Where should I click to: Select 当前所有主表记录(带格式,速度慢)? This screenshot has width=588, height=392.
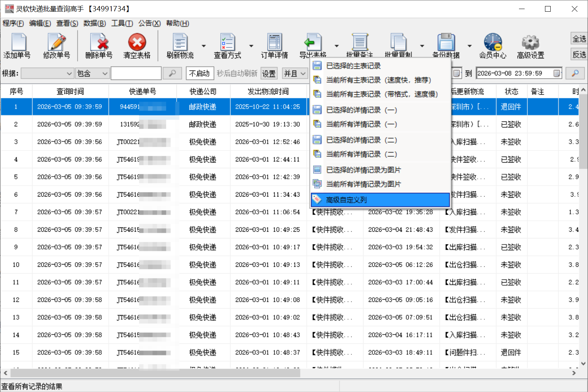coord(381,94)
